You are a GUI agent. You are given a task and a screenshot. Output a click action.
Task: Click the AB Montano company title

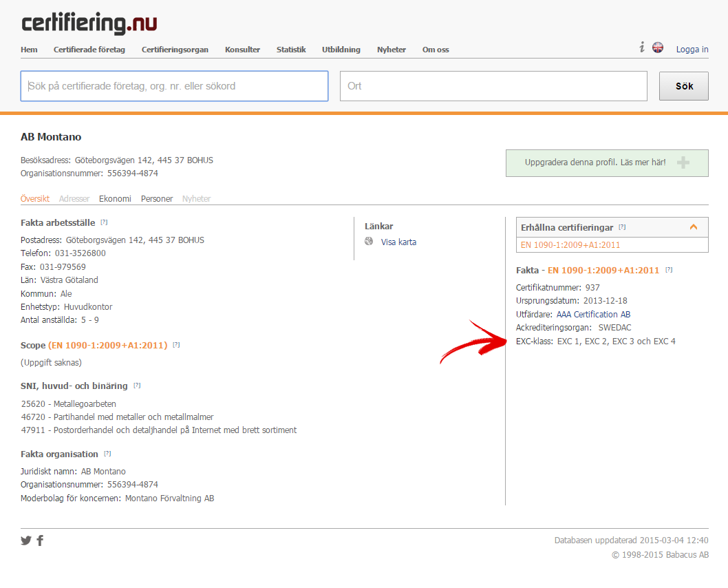51,137
